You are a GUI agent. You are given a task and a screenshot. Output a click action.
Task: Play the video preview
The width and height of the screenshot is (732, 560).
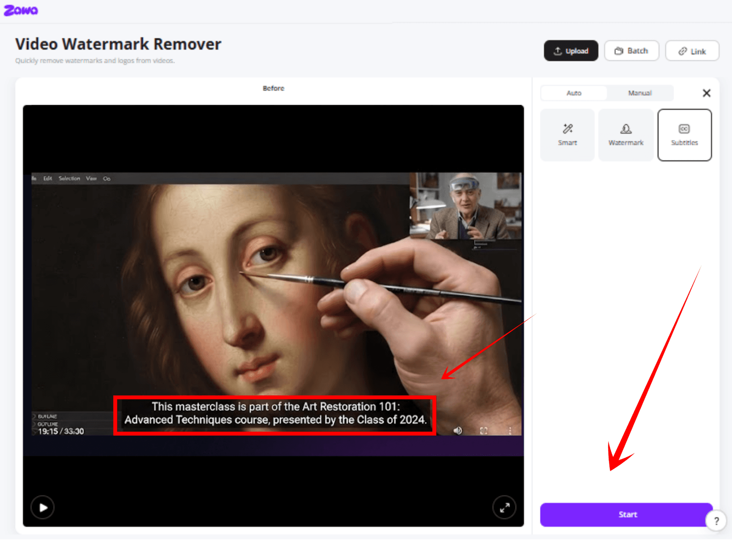tap(43, 507)
